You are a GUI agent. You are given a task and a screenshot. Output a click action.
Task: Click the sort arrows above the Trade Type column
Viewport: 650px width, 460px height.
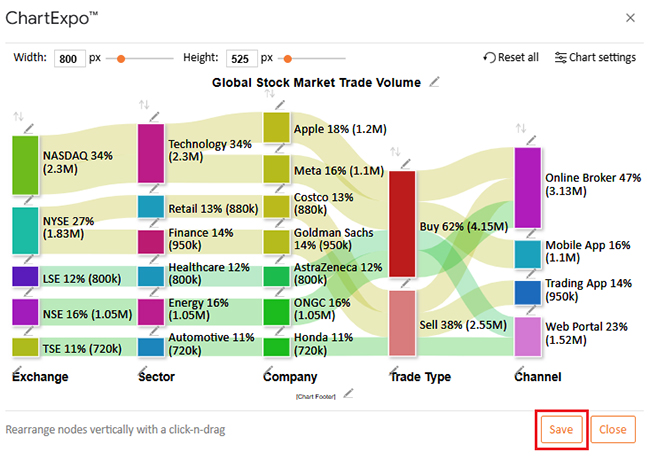click(x=395, y=153)
